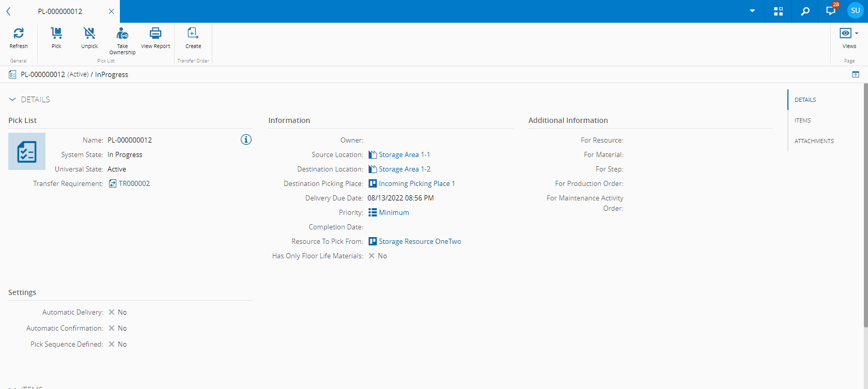Viewport: 868px width, 389px height.
Task: Click the info icon beside Name
Action: tap(246, 139)
